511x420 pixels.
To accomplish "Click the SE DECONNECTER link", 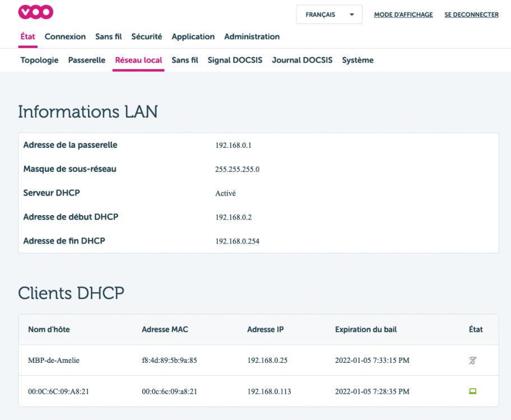I will coord(471,15).
